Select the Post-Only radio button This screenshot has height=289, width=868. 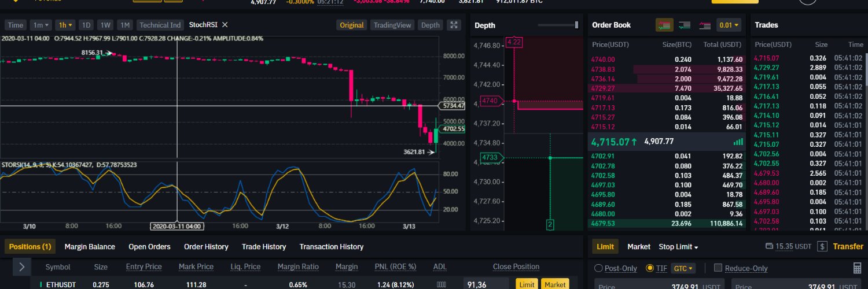click(x=599, y=268)
